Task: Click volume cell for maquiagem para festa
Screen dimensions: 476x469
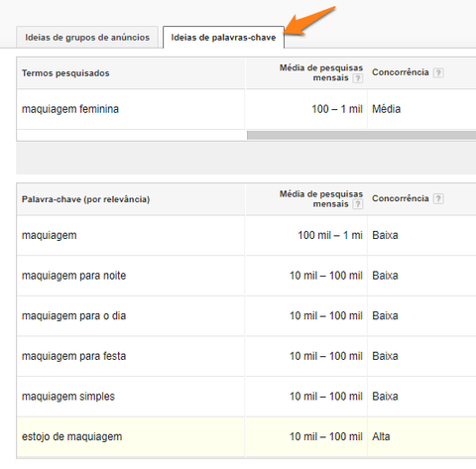Action: pos(326,356)
